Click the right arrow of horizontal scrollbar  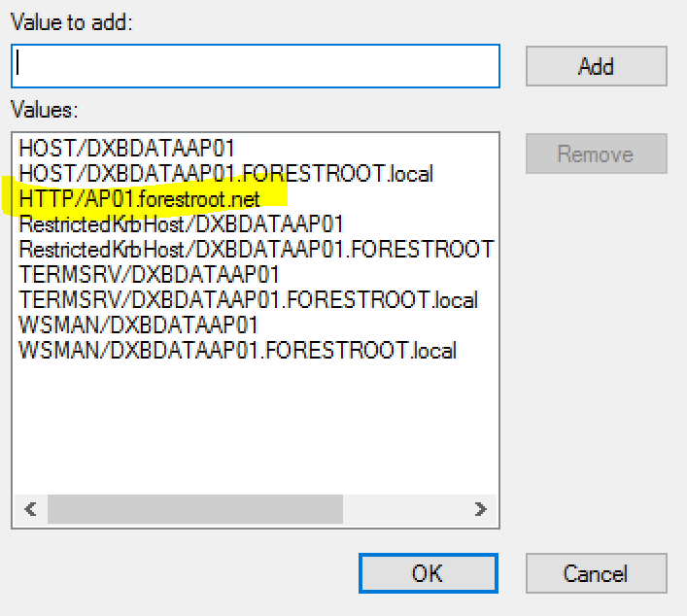[x=480, y=509]
